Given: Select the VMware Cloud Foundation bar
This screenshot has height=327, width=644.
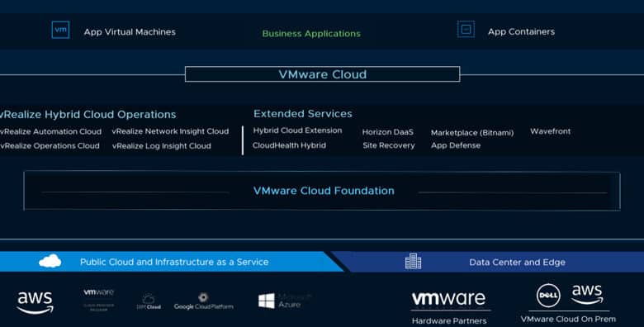Looking at the screenshot, I should [322, 191].
